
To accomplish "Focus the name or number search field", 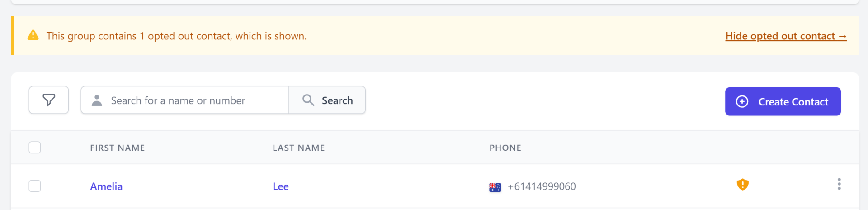I will (x=185, y=100).
